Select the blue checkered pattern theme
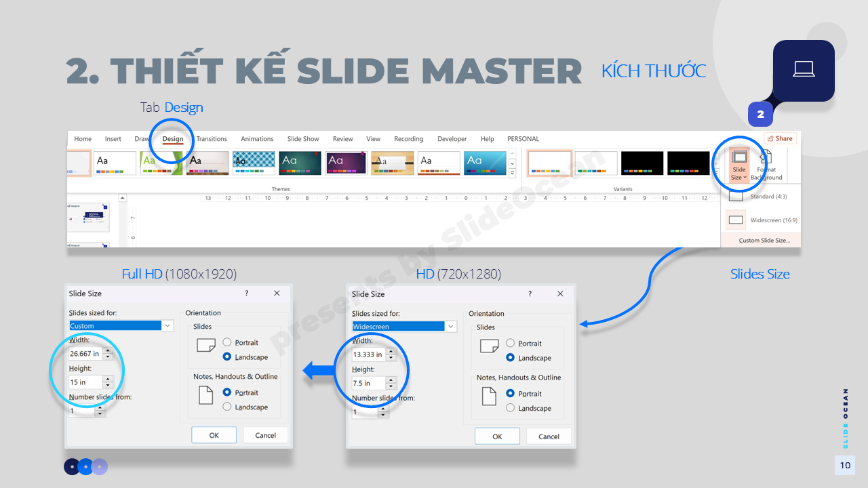 click(x=254, y=163)
